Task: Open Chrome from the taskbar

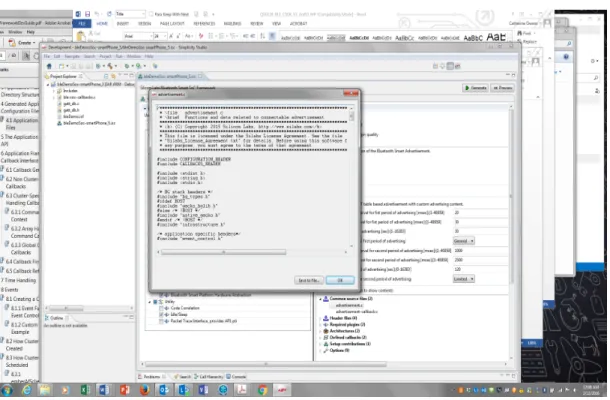Action: (262, 389)
